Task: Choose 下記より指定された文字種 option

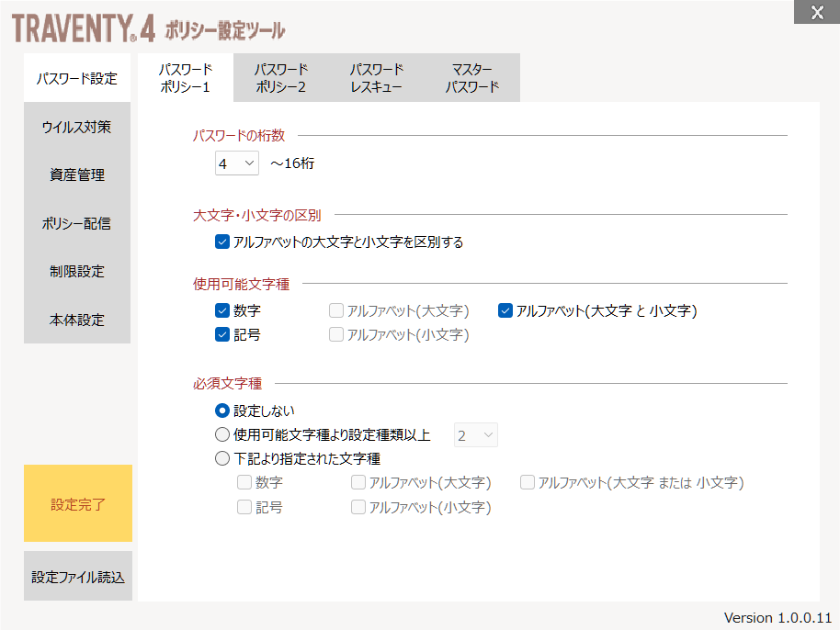Action: (x=221, y=458)
